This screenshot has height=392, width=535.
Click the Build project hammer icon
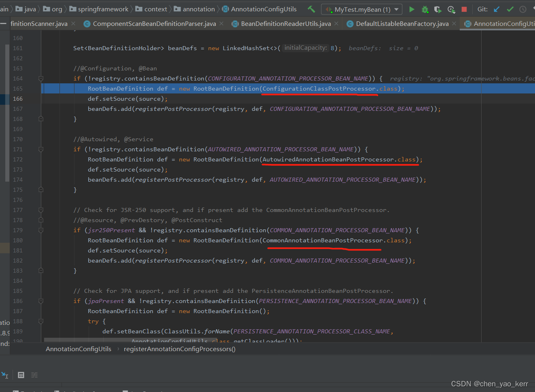click(311, 9)
